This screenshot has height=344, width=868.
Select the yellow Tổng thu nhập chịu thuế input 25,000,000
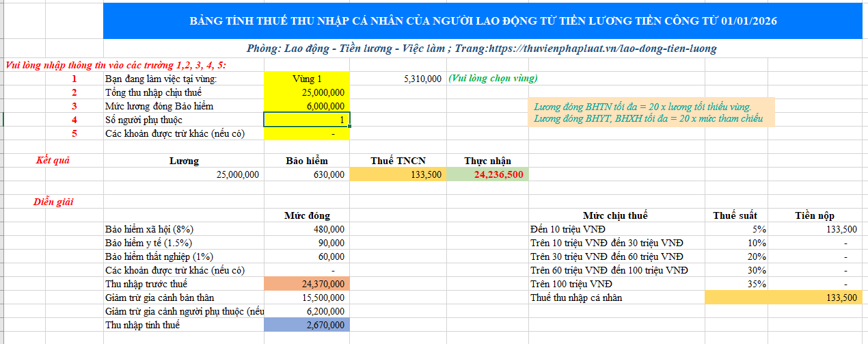pyautogui.click(x=306, y=92)
